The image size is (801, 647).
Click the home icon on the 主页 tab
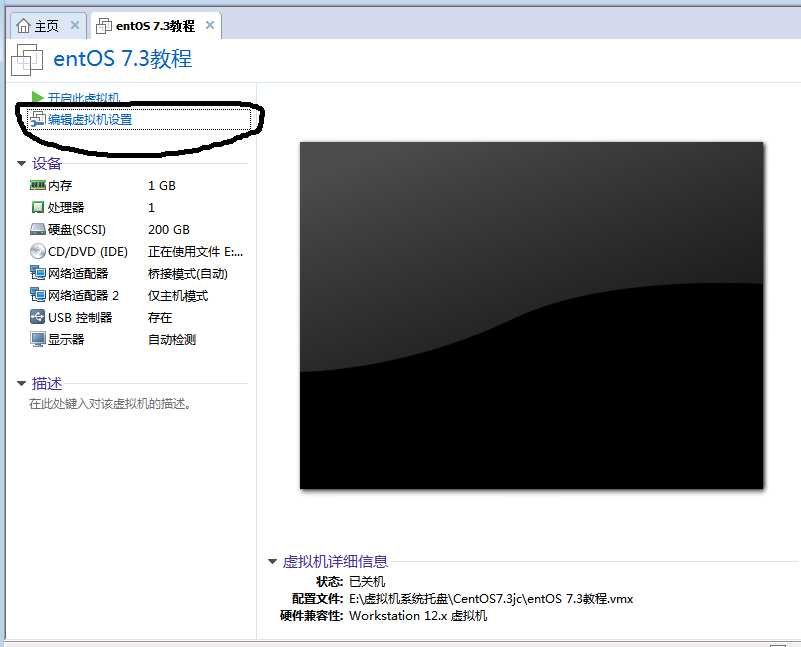click(x=23, y=25)
